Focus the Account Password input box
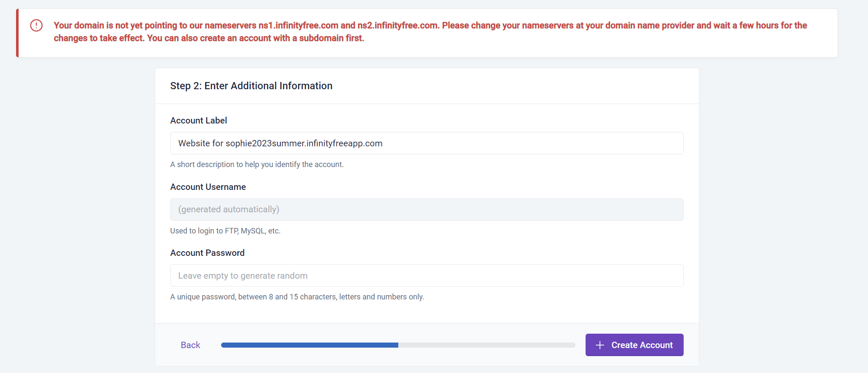Image resolution: width=868 pixels, height=373 pixels. [426, 276]
